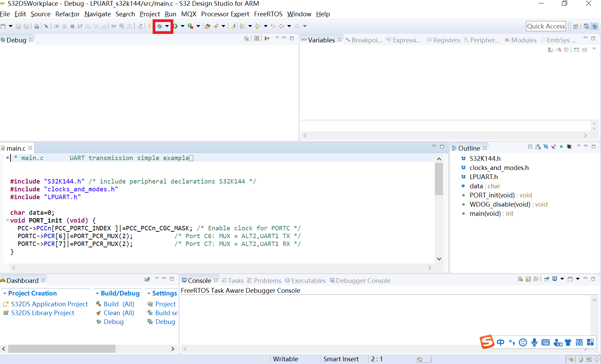The image size is (601, 364).
Task: Click the green bug Debug toolbar icon
Action: (159, 26)
